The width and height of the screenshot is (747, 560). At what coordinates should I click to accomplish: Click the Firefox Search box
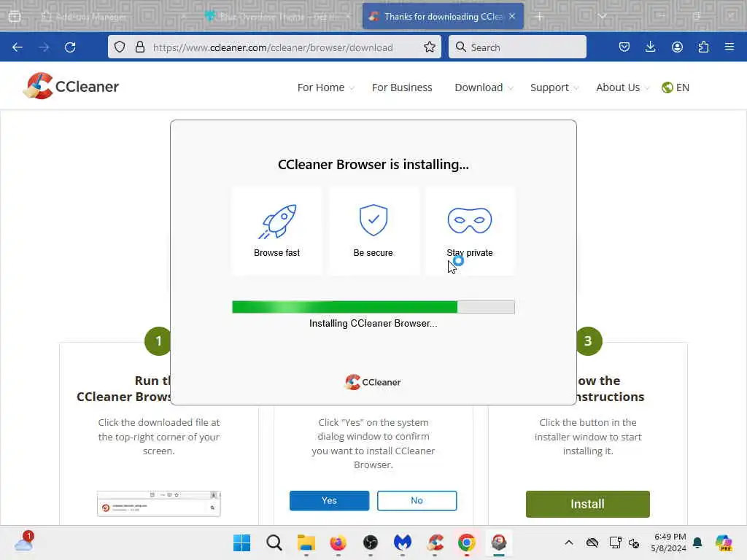517,47
